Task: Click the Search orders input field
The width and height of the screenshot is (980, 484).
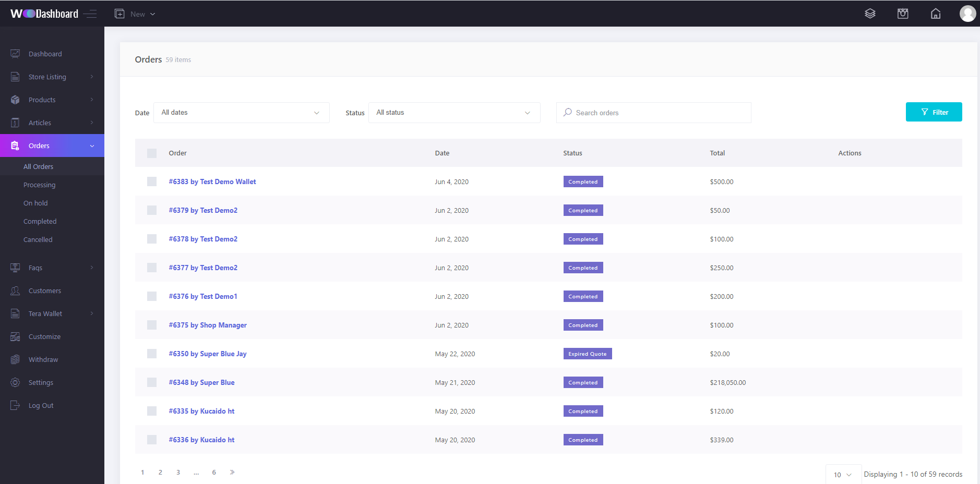Action: coord(658,113)
